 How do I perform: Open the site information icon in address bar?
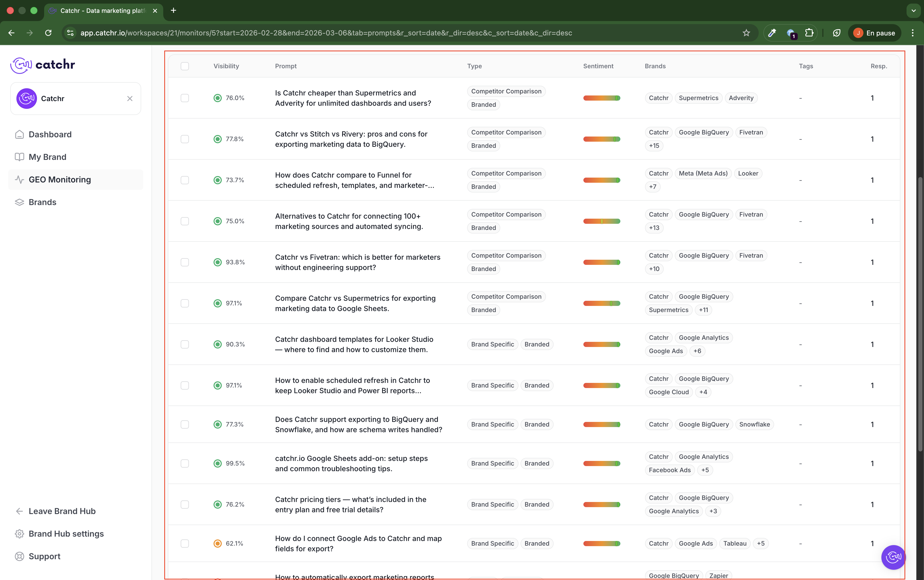(x=70, y=33)
